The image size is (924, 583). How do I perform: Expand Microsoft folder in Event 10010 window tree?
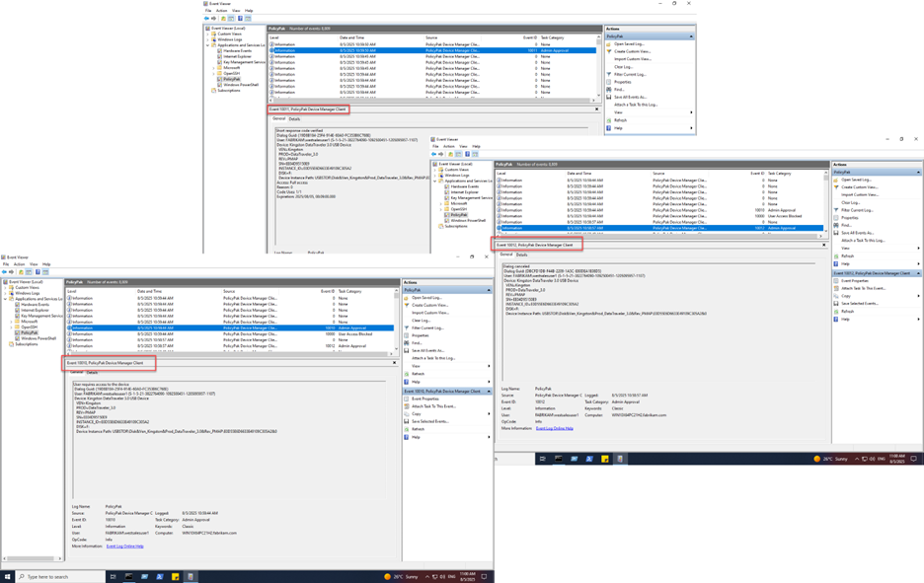(12, 322)
